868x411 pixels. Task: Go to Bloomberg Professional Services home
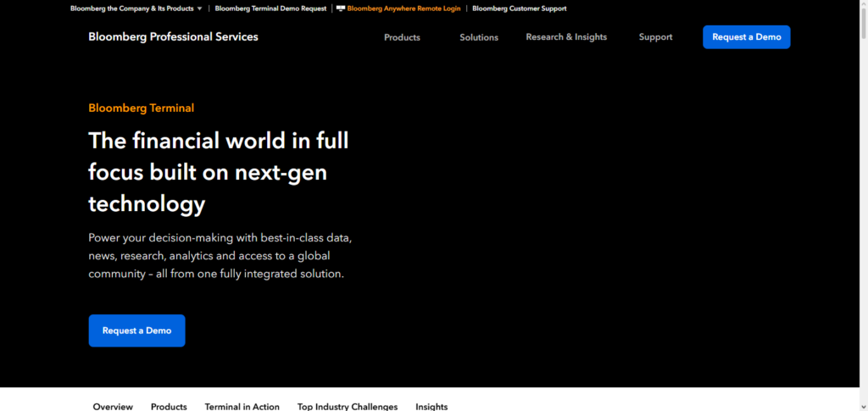coord(173,37)
